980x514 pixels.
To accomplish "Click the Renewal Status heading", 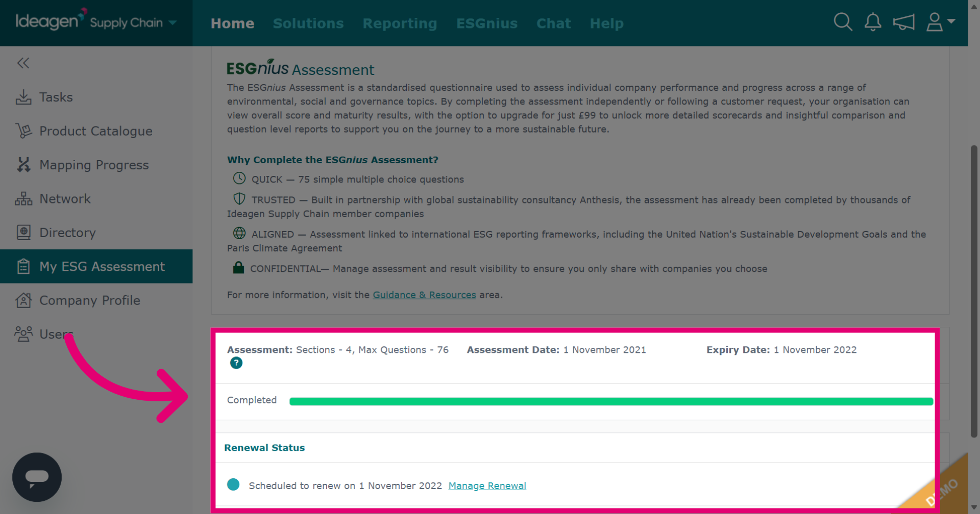I will (x=264, y=448).
